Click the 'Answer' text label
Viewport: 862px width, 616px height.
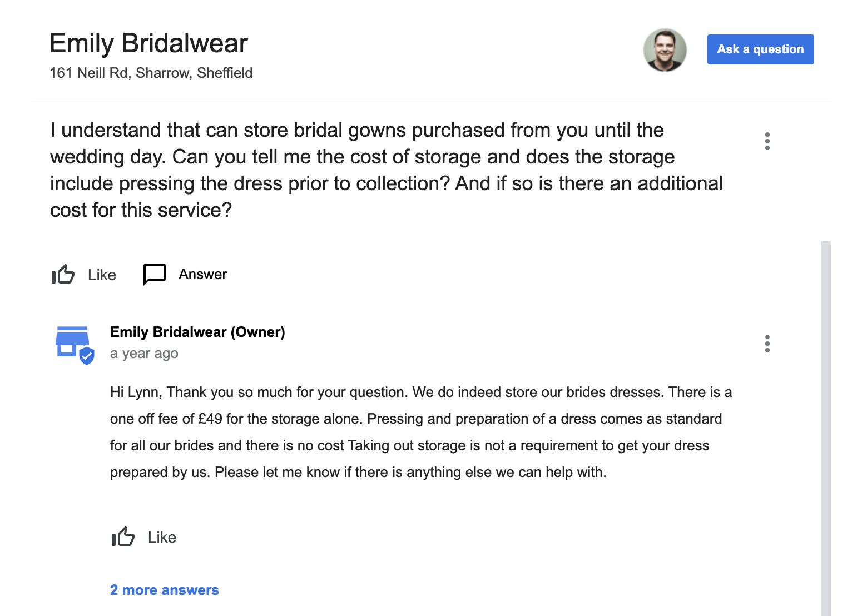coord(202,274)
